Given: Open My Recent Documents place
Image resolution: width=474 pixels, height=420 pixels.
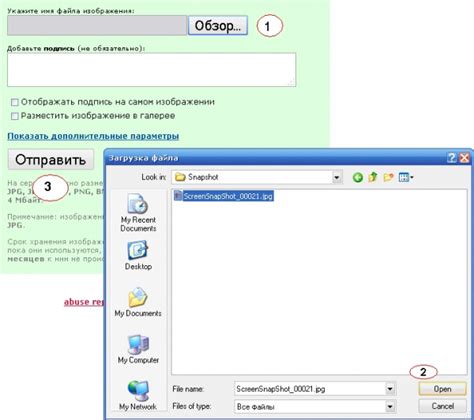Looking at the screenshot, I should pyautogui.click(x=138, y=213).
